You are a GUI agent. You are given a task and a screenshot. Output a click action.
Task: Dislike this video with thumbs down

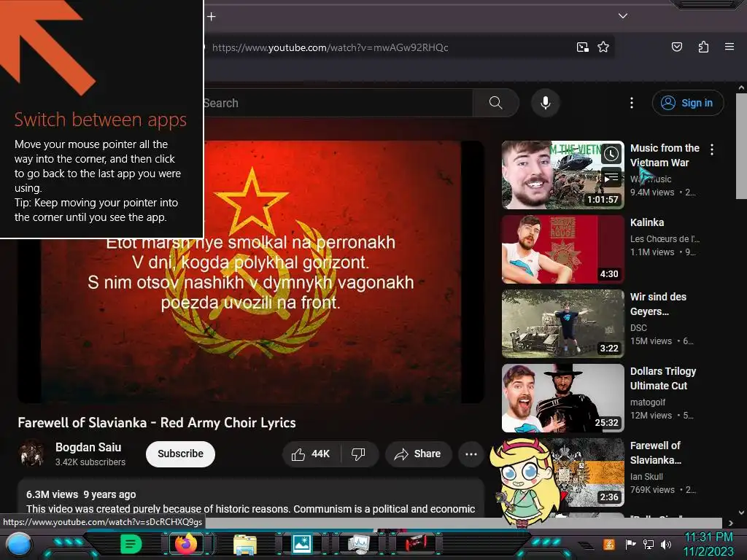pos(359,454)
